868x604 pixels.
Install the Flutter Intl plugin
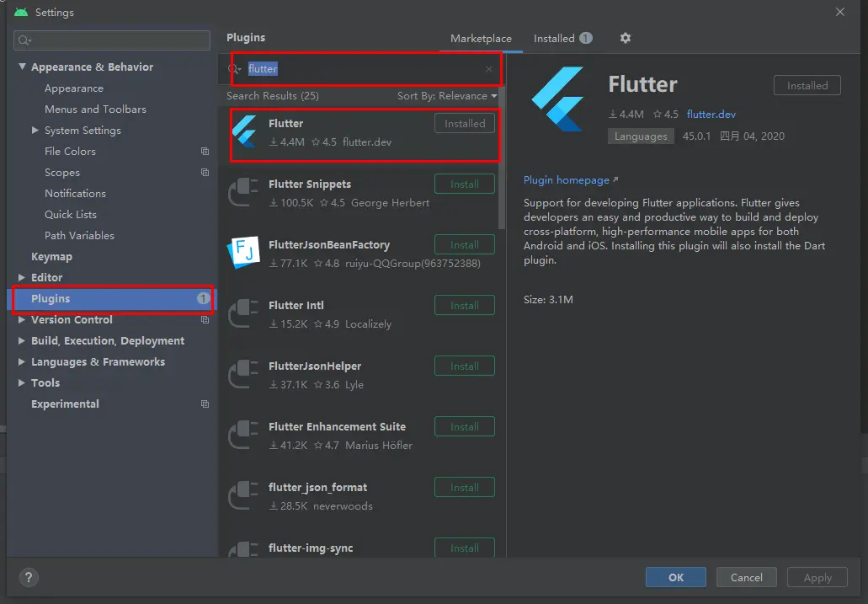(x=465, y=305)
